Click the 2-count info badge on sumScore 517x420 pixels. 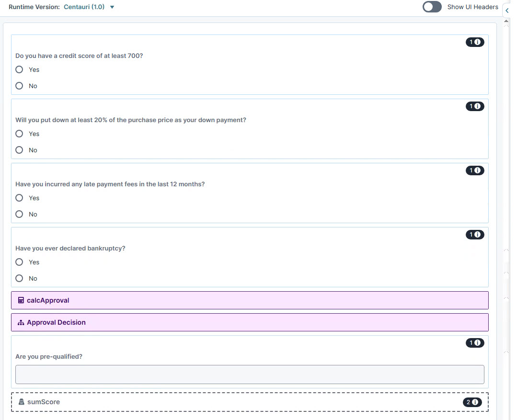(x=473, y=402)
